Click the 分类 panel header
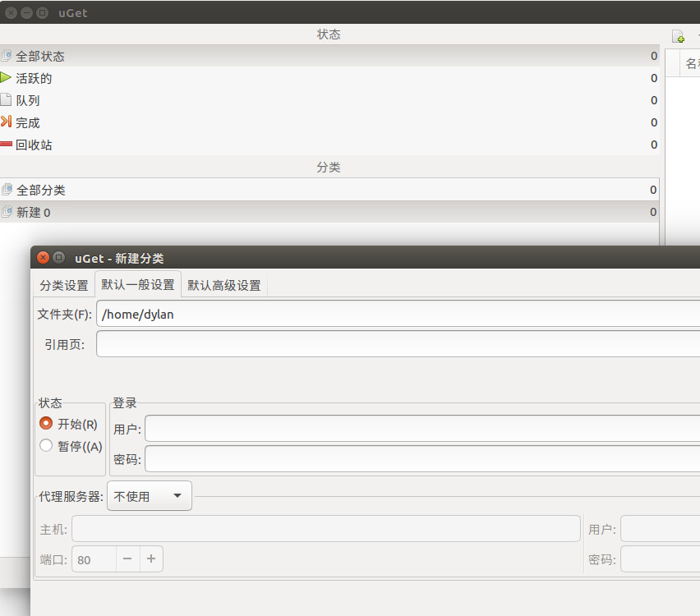Image resolution: width=700 pixels, height=616 pixels. (x=329, y=167)
